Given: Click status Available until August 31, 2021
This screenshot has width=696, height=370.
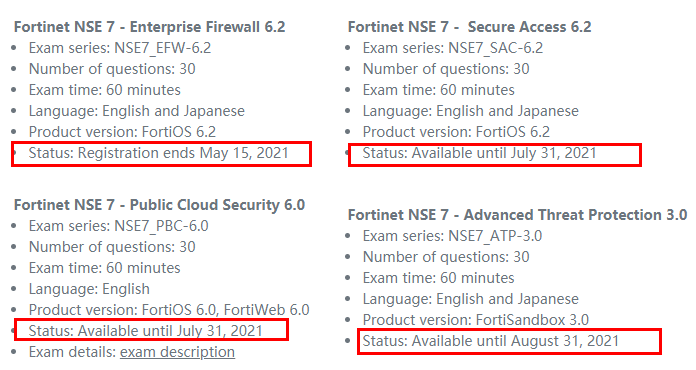Looking at the screenshot, I should click(x=490, y=341).
